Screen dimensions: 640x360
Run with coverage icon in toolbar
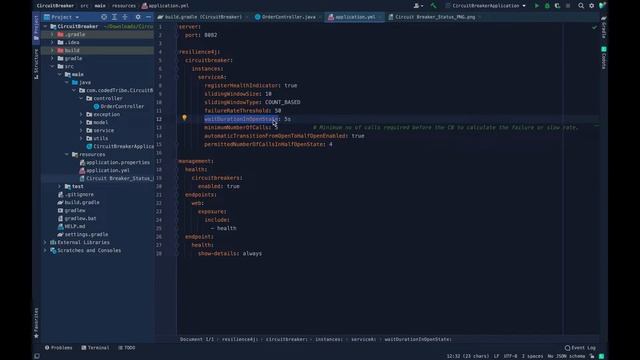click(x=558, y=6)
